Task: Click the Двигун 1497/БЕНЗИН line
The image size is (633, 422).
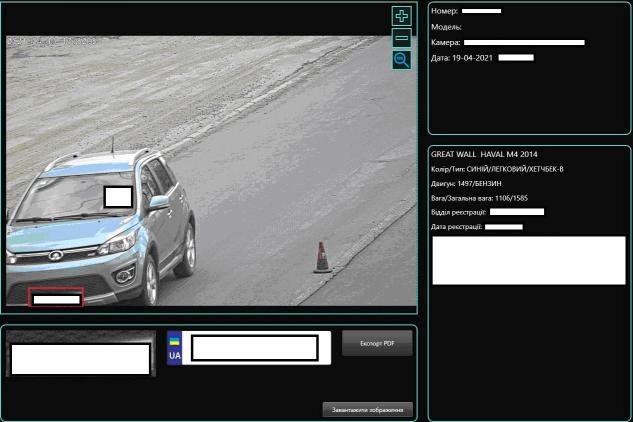Action: coord(466,184)
